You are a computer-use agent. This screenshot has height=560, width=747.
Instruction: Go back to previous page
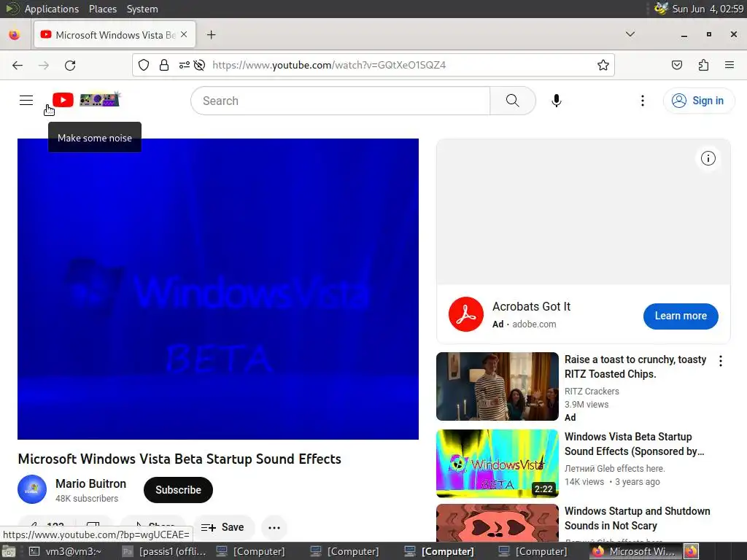[x=18, y=65]
